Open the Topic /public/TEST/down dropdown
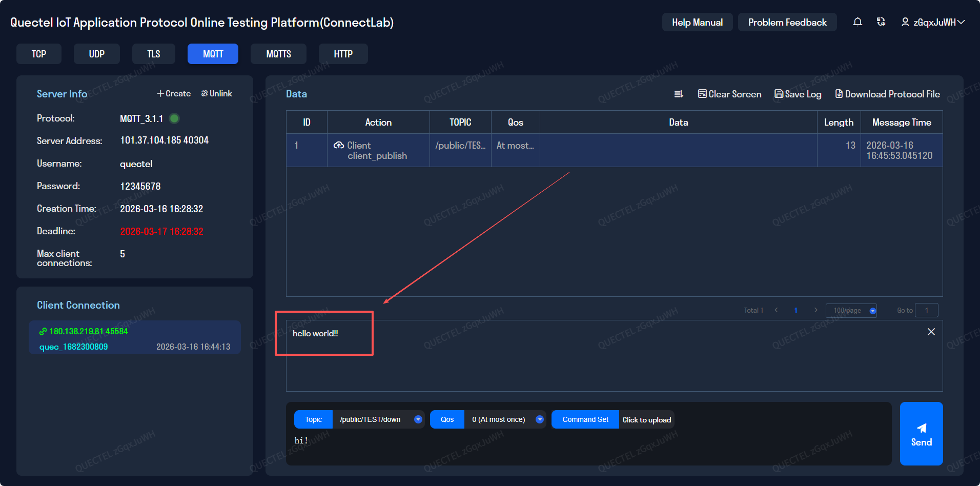Image resolution: width=980 pixels, height=486 pixels. (418, 419)
